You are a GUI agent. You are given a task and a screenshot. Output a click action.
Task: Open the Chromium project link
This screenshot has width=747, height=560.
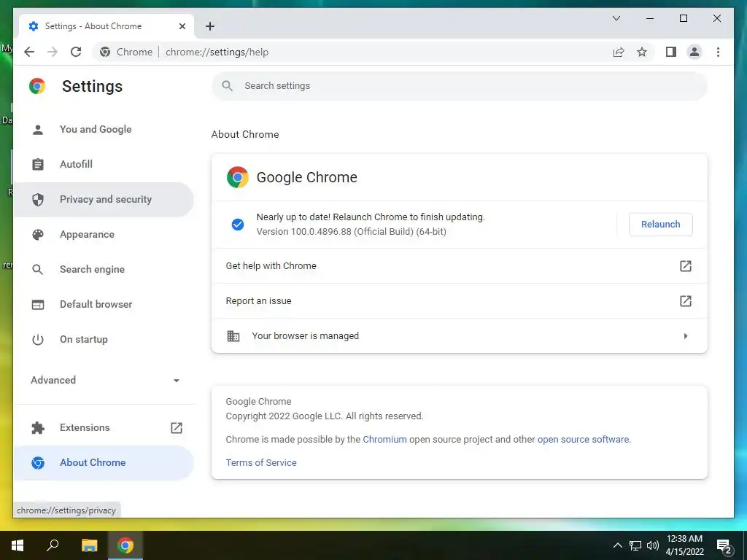click(384, 440)
